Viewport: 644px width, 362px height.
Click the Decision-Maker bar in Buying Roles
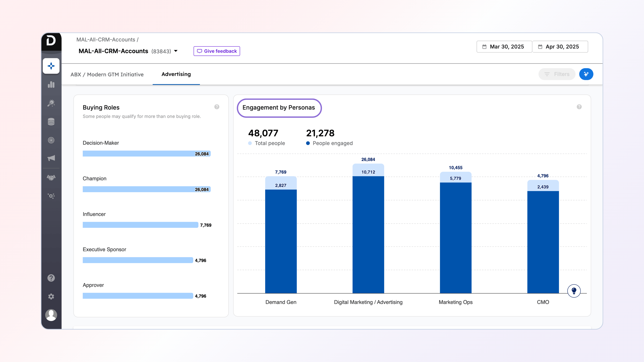147,154
